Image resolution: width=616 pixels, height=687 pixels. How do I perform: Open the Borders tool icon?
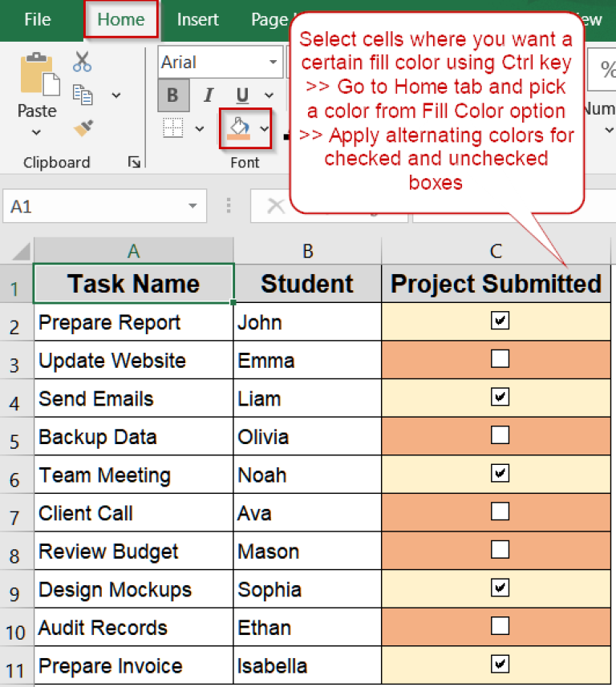(x=172, y=129)
